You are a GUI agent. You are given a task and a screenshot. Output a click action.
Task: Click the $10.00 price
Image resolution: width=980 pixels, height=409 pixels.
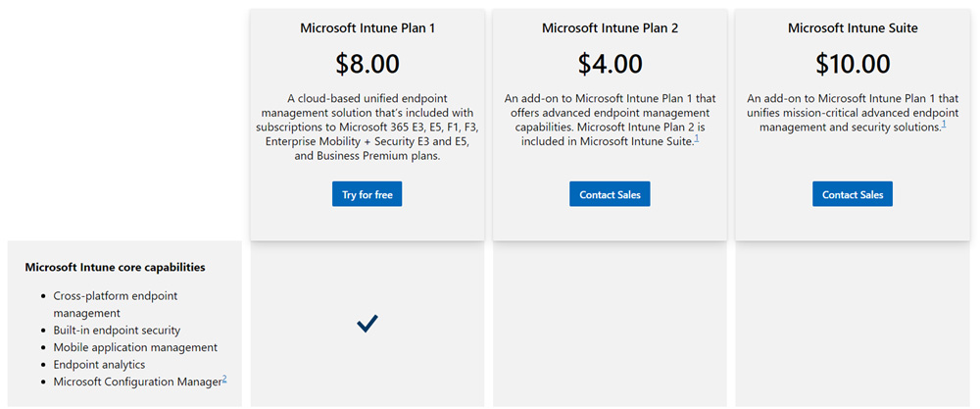pyautogui.click(x=853, y=64)
